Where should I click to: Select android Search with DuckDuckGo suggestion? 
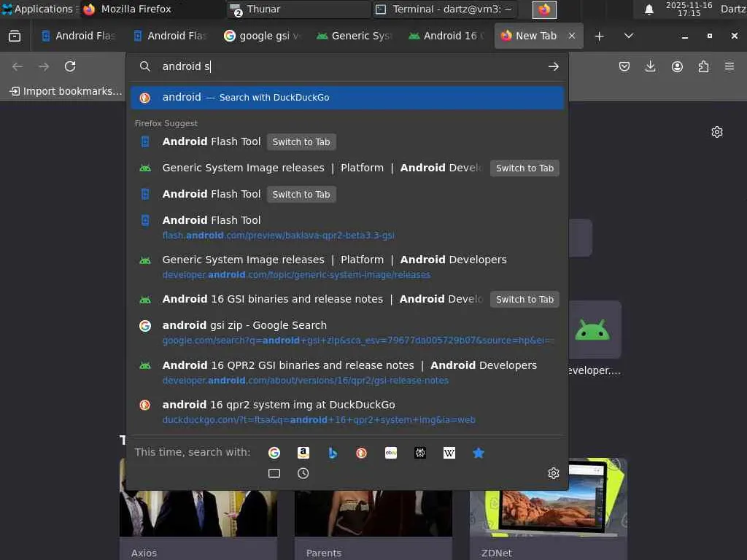(x=347, y=98)
